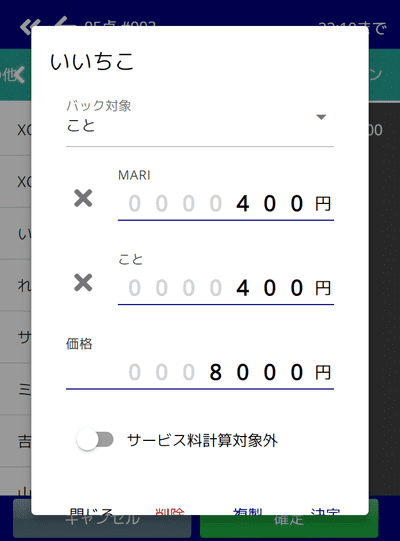Edit the MARI amount field 400円

(226, 204)
